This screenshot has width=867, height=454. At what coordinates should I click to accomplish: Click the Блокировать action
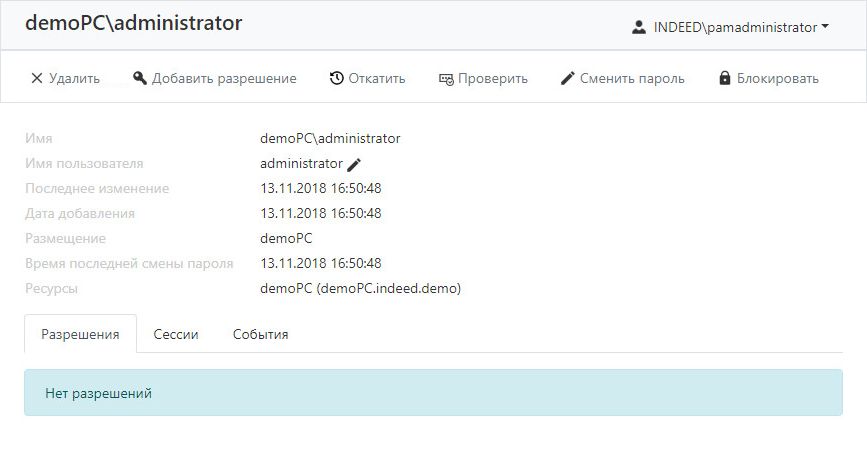(x=777, y=79)
